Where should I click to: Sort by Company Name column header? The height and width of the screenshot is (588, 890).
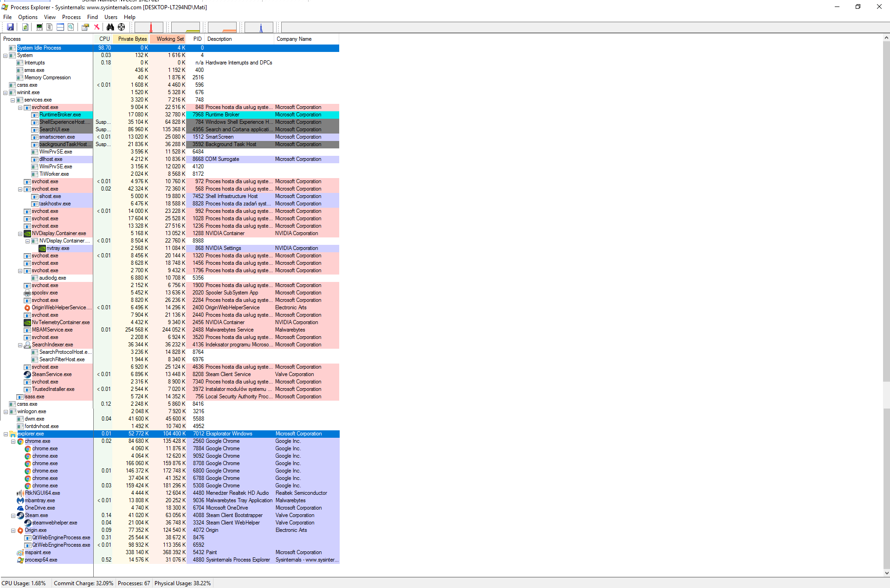[x=307, y=39]
